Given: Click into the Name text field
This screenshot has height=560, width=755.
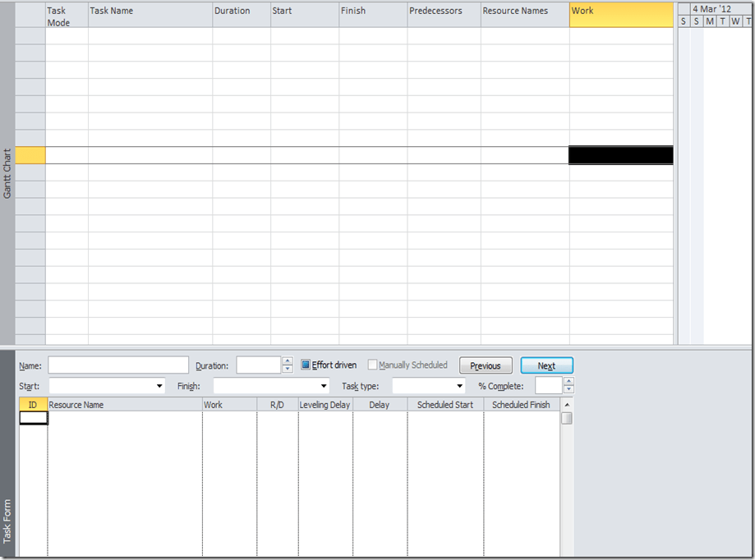Looking at the screenshot, I should (x=118, y=365).
